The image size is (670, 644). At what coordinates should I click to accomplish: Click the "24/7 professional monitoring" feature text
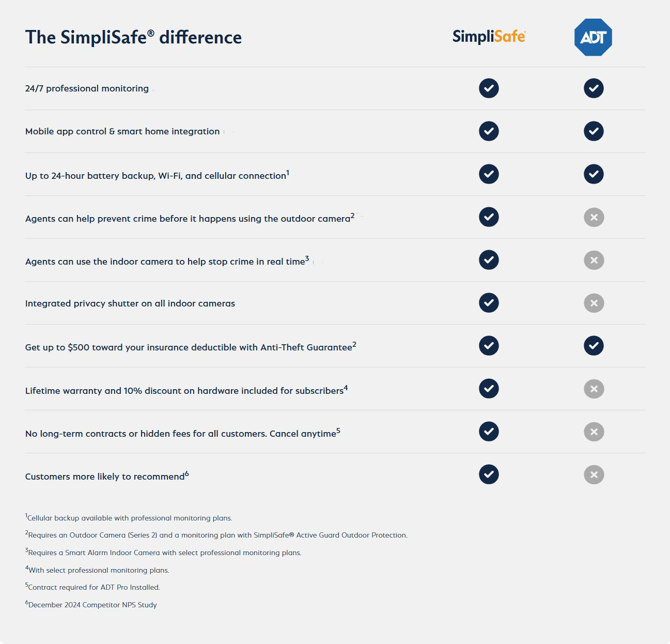point(87,88)
